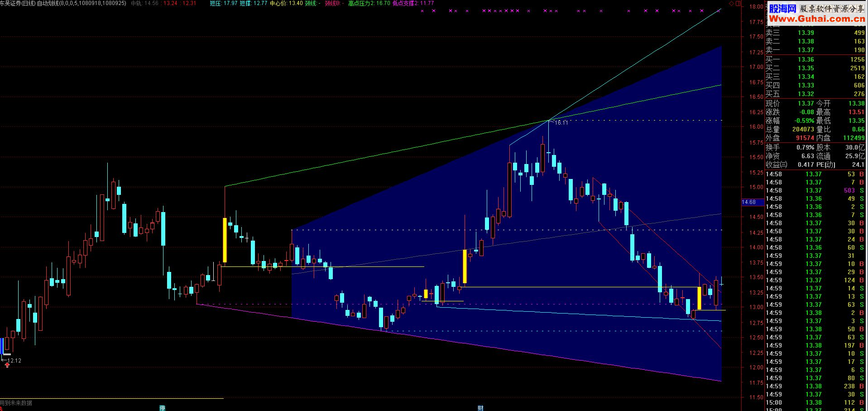
Task: Click the 停 suspension marker on the time axis
Action: click(162, 408)
